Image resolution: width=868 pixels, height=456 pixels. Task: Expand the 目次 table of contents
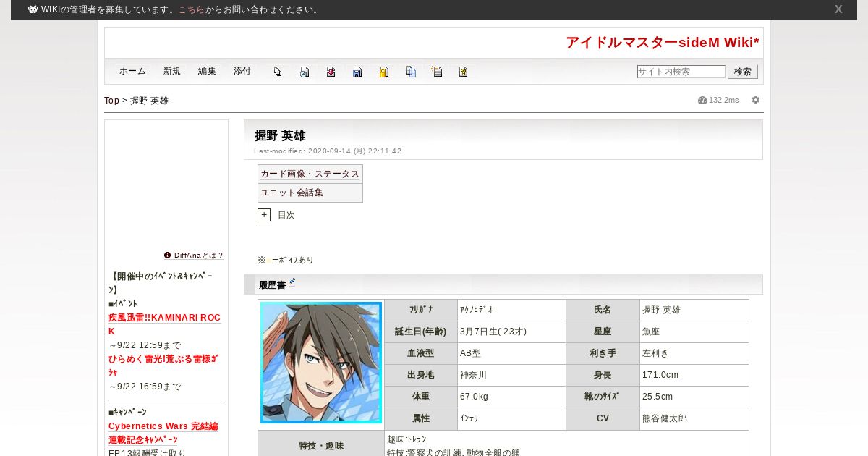tap(264, 215)
